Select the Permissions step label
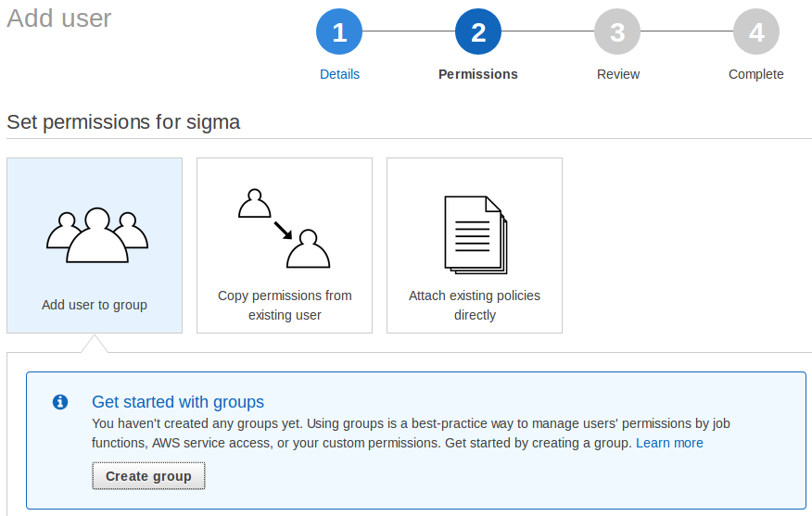Screen dimensions: 812x516 pyautogui.click(x=478, y=74)
